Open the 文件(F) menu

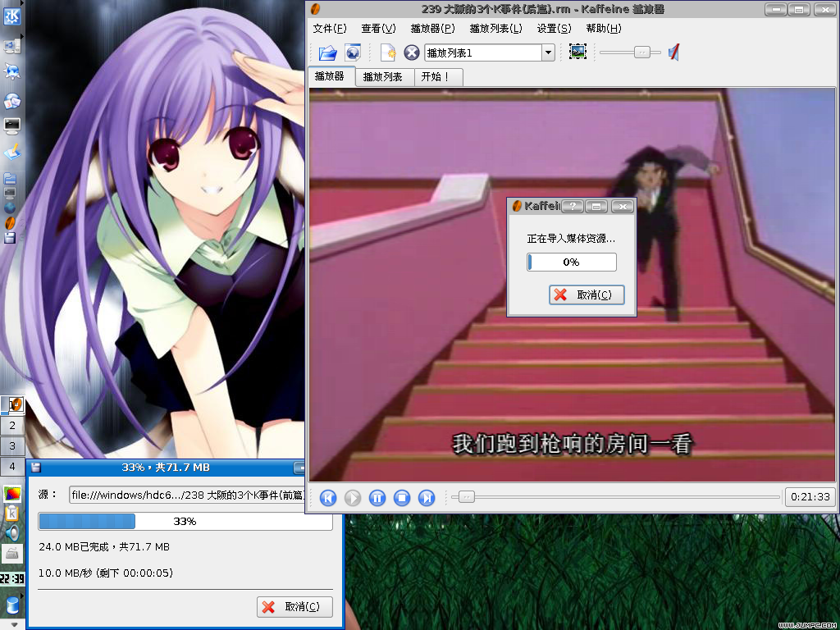[330, 29]
